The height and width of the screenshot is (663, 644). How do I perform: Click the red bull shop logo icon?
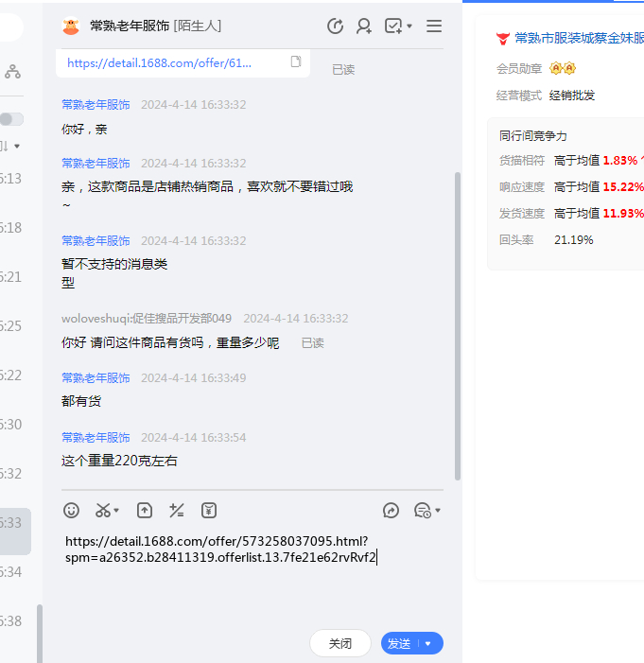503,39
